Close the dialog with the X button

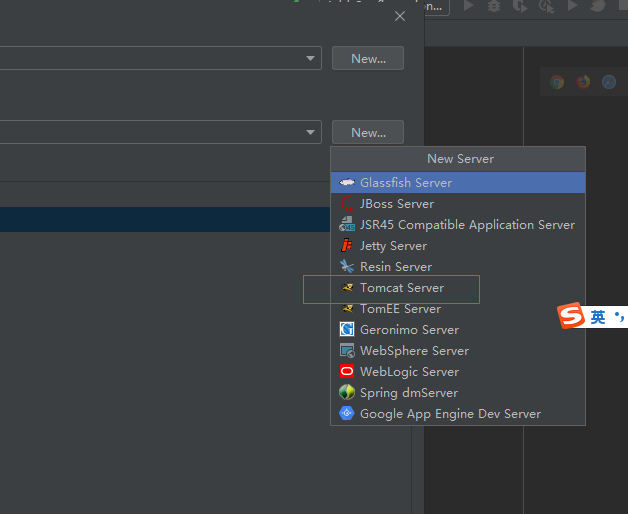pyautogui.click(x=400, y=16)
